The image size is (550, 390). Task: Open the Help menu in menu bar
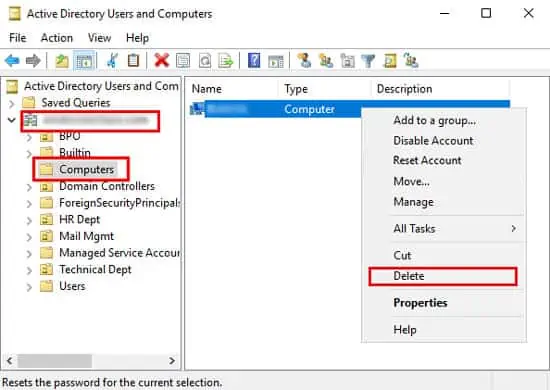[x=138, y=38]
